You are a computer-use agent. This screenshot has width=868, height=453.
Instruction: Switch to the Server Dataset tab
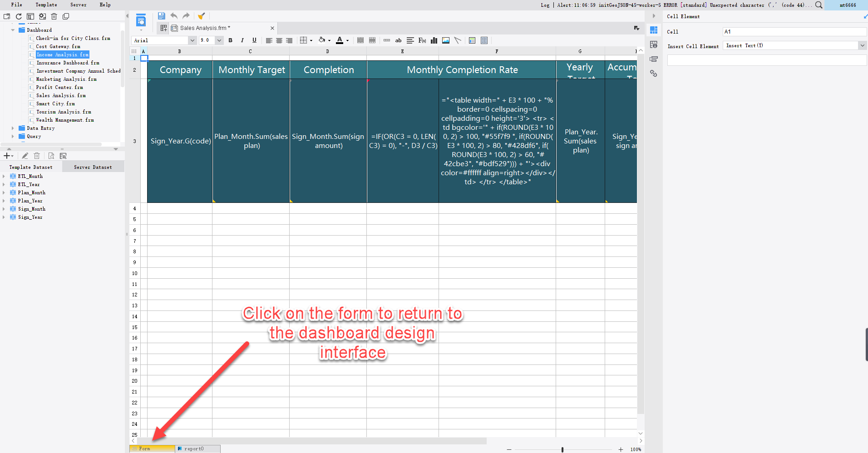(93, 167)
